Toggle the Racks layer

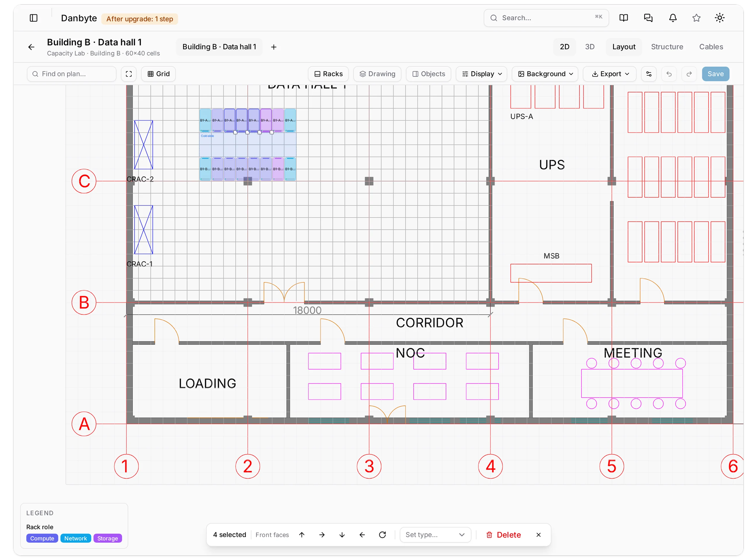[328, 74]
